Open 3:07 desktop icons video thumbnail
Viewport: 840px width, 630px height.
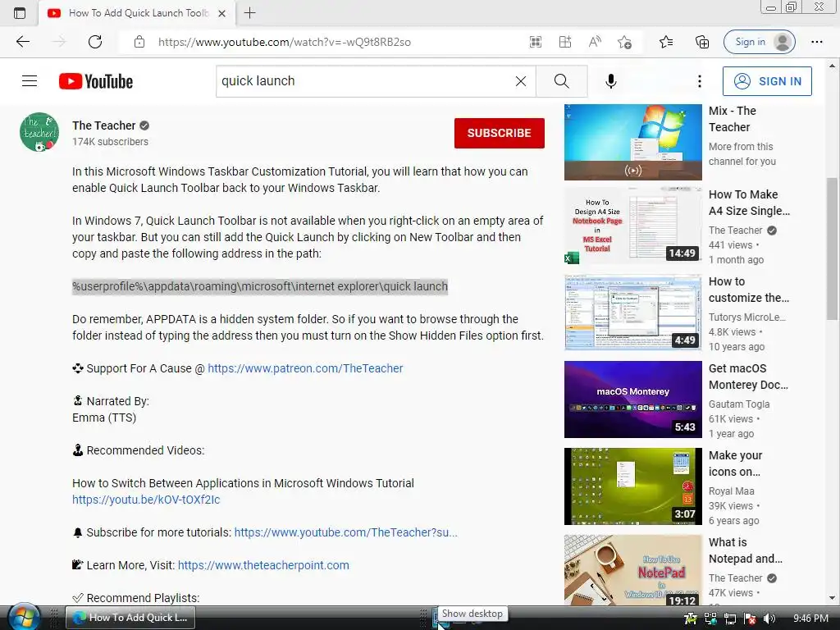(632, 486)
